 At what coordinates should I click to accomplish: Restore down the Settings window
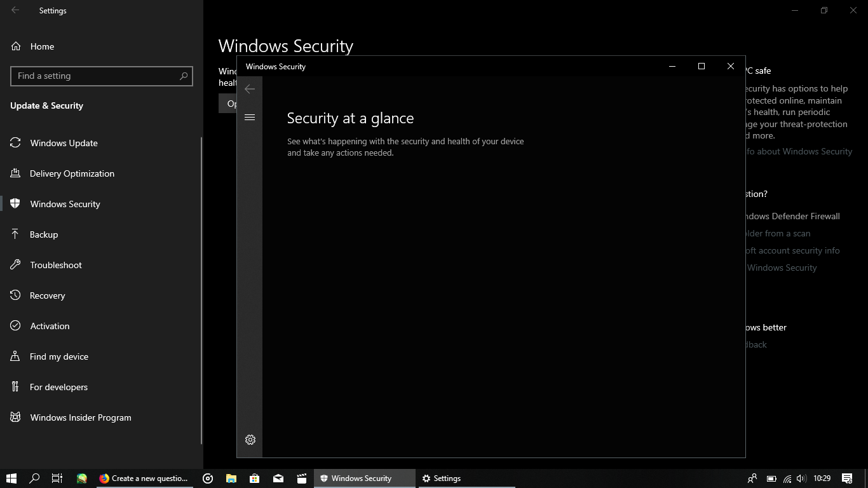[824, 10]
